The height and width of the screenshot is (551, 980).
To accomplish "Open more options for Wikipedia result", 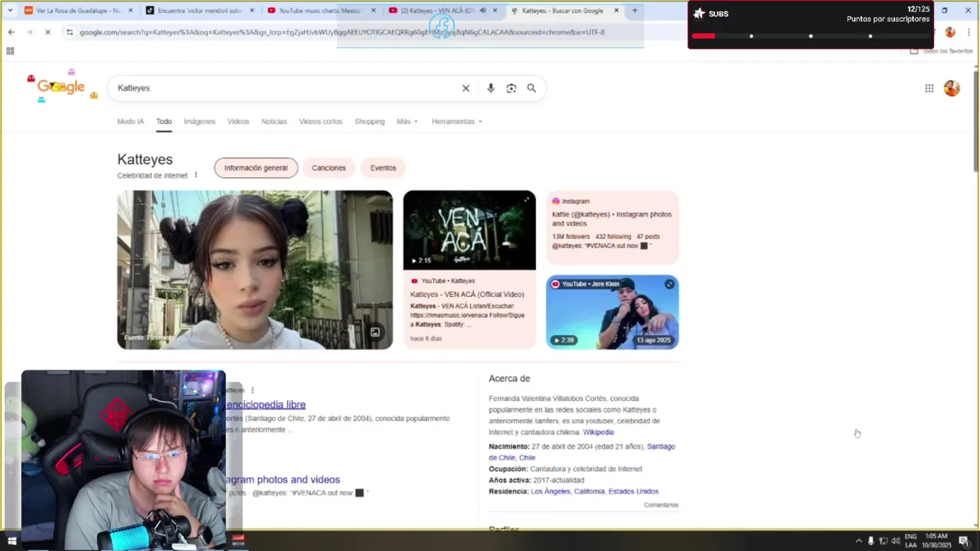I will (252, 390).
